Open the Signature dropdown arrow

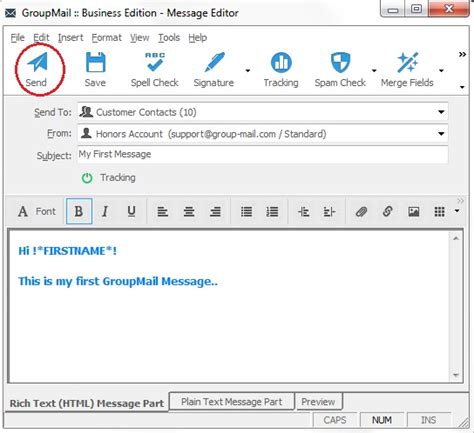(248, 70)
